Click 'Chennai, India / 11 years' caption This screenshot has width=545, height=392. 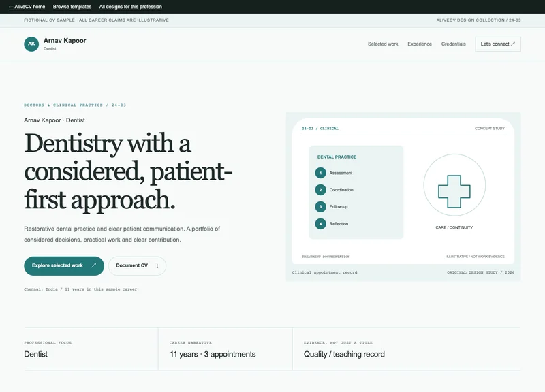pyautogui.click(x=80, y=289)
